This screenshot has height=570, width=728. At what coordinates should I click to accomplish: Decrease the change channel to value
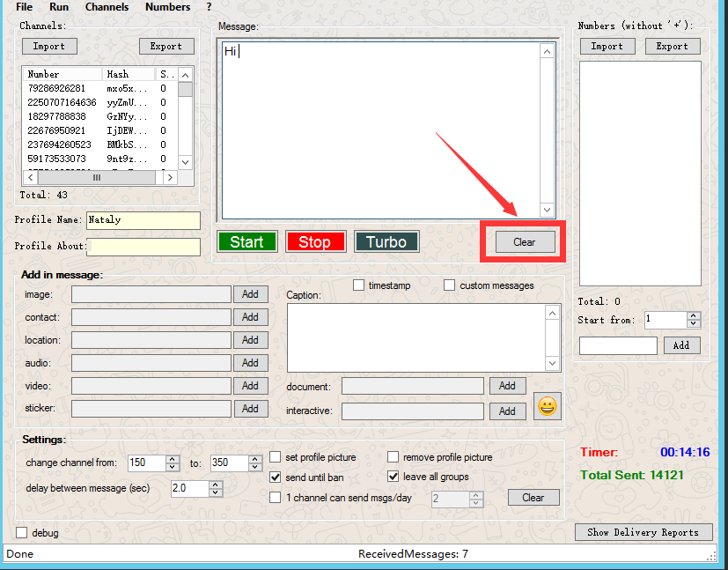[255, 466]
